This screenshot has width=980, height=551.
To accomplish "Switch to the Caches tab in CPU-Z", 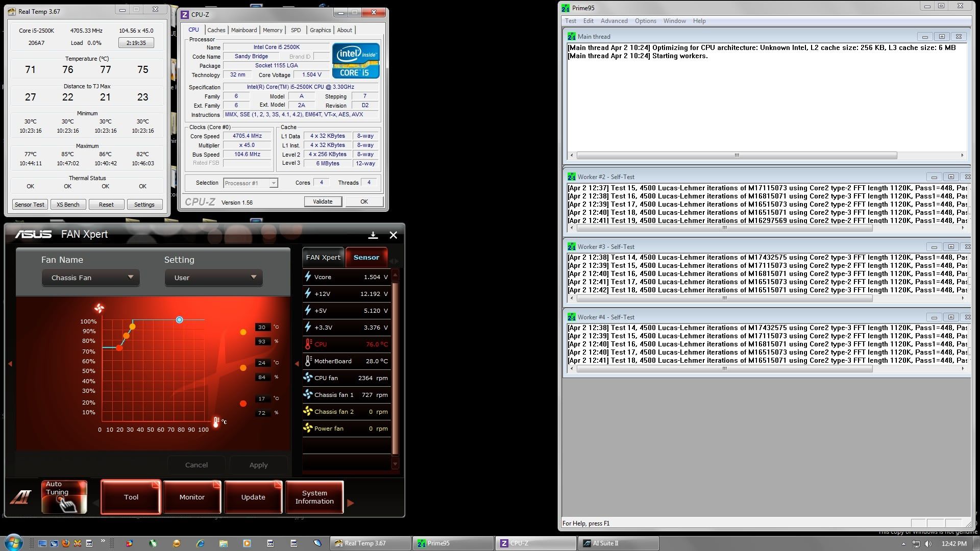I will tap(216, 30).
